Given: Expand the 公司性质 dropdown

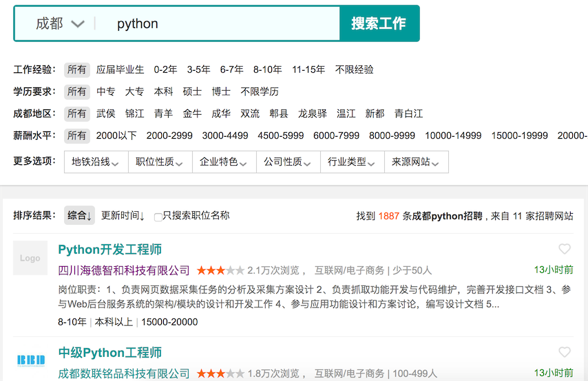Looking at the screenshot, I should [288, 162].
